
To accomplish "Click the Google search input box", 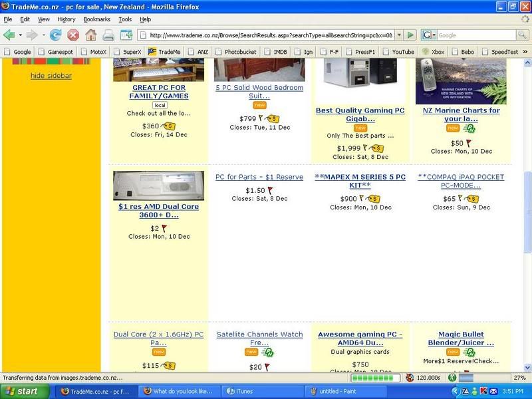I will (x=476, y=35).
